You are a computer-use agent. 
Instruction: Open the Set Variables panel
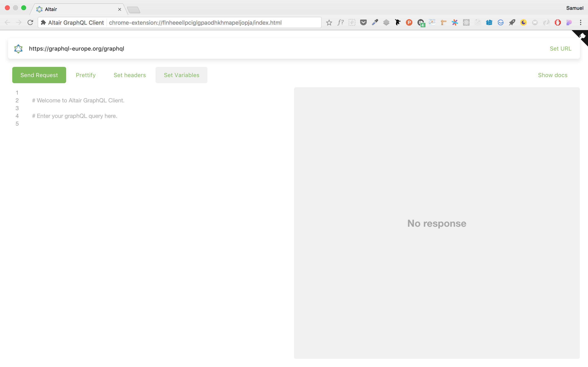181,75
